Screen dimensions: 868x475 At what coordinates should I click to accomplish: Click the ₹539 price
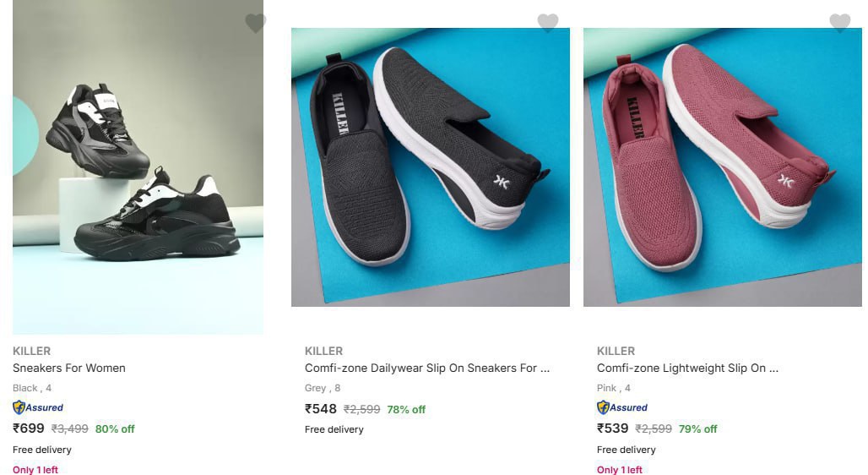613,429
